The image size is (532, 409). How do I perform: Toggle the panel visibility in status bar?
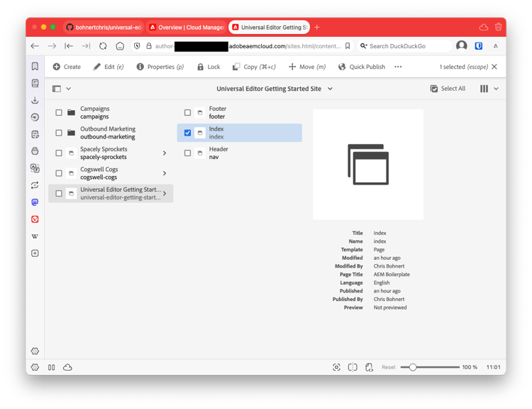pyautogui.click(x=52, y=367)
